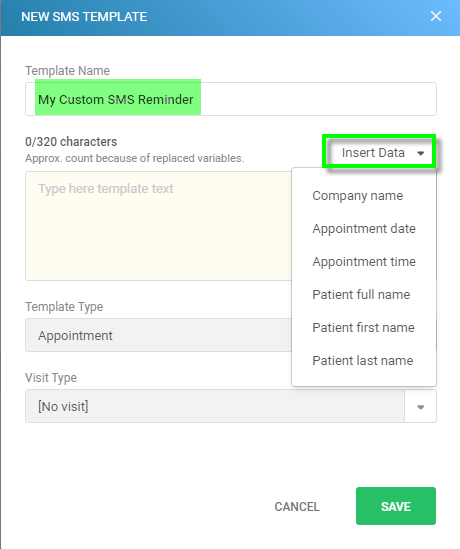Choose Appointment time from list
The image size is (460, 549).
(x=364, y=262)
